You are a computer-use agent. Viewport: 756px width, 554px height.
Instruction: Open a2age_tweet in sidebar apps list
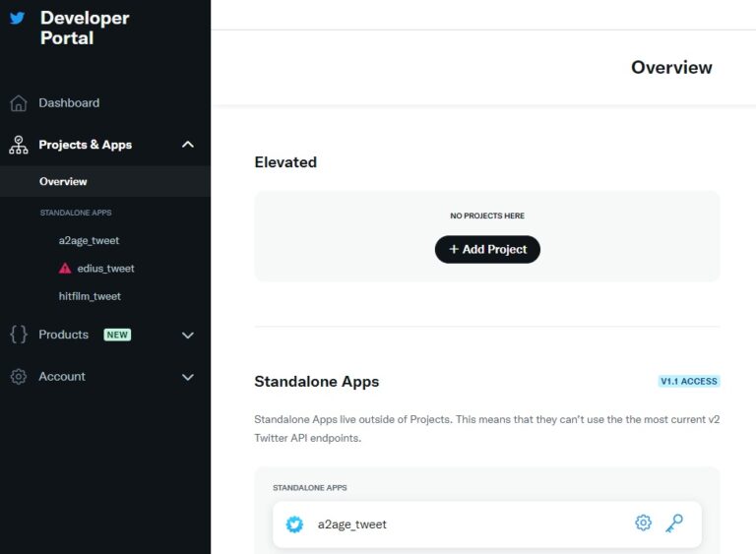click(x=89, y=240)
